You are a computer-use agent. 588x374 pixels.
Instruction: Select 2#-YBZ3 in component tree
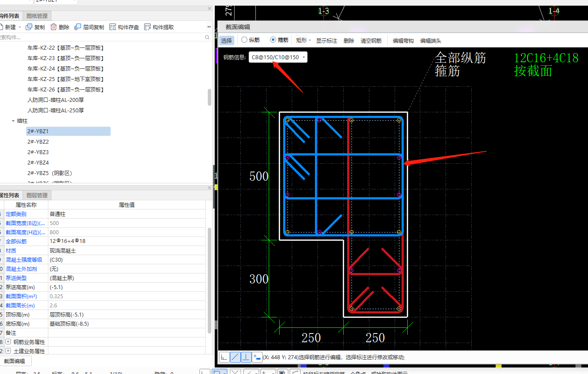pos(38,152)
